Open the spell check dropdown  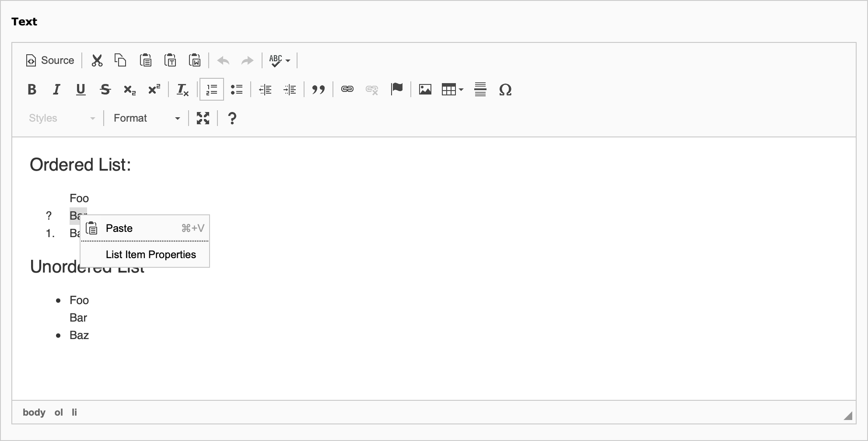click(x=280, y=60)
